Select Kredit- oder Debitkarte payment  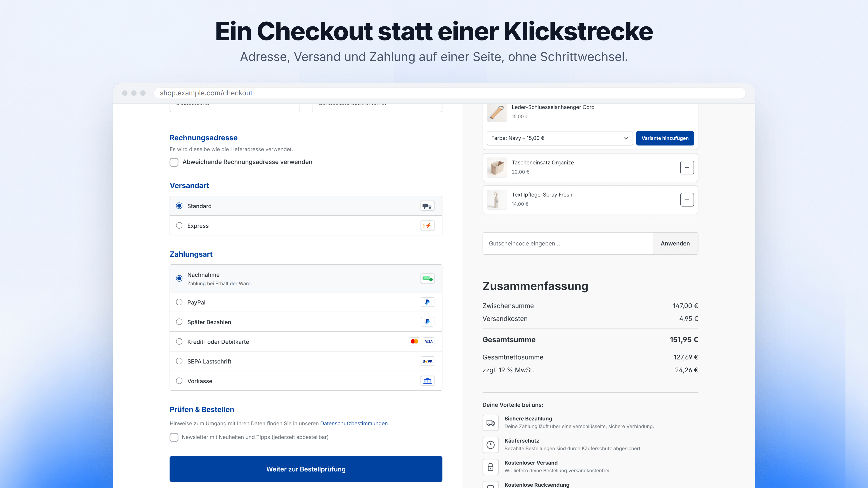coord(179,342)
